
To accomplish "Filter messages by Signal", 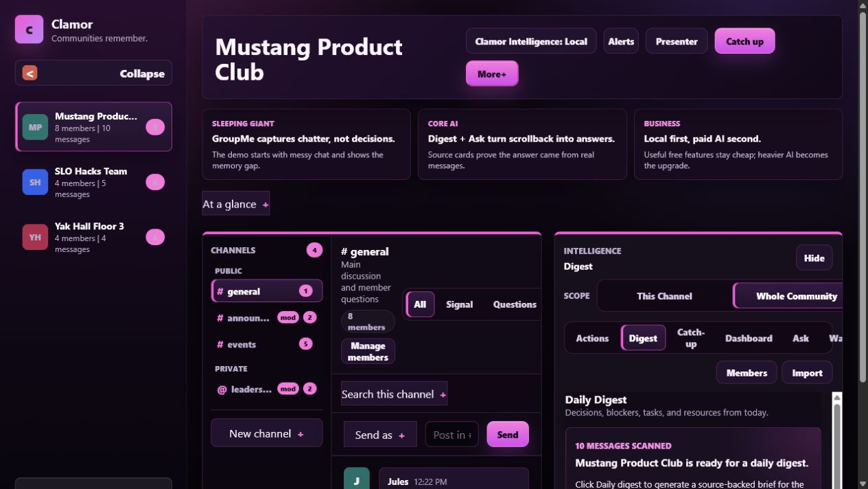I will coord(459,304).
